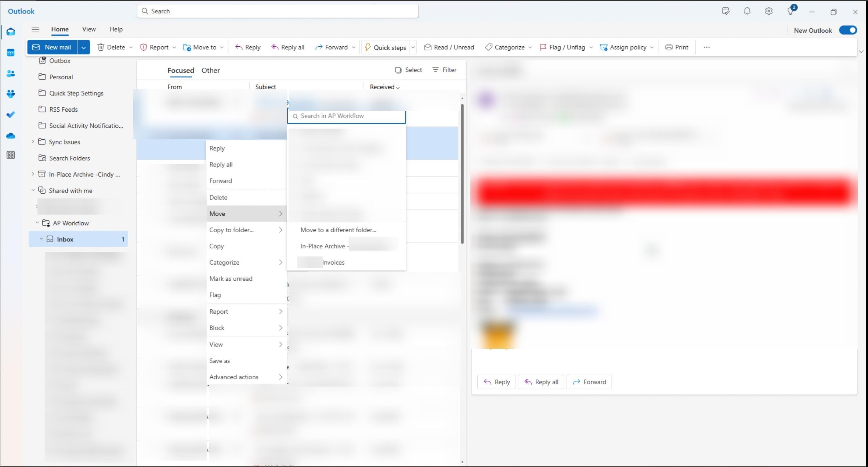Click Select to enable message checkboxes
The image size is (868, 467).
coord(408,70)
